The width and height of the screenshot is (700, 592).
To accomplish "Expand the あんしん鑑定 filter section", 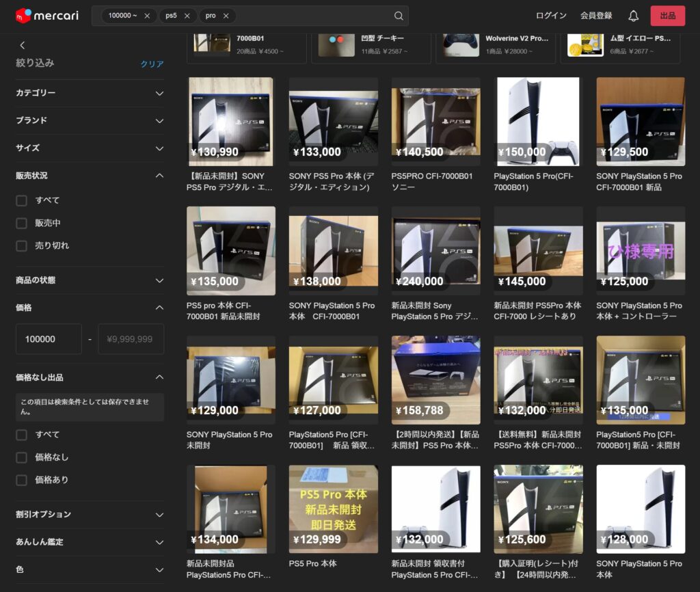I will [x=90, y=542].
